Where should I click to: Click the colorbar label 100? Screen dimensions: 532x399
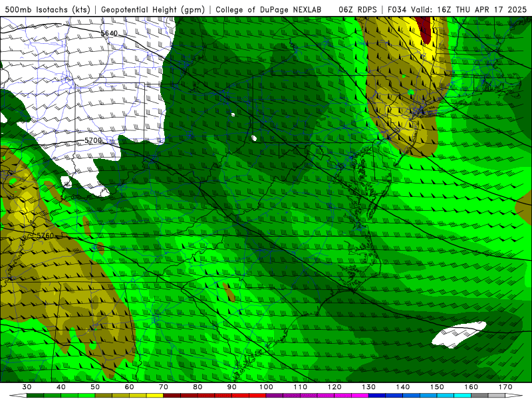[266, 387]
